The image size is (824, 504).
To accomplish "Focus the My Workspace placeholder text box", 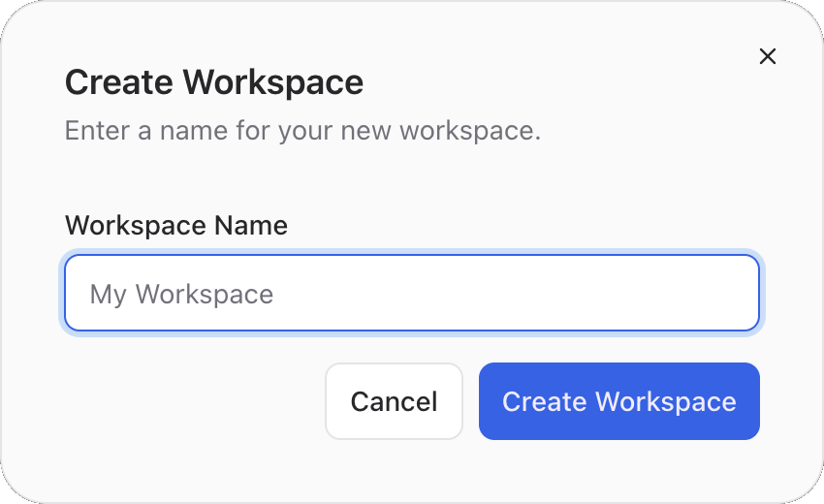I will (x=412, y=293).
